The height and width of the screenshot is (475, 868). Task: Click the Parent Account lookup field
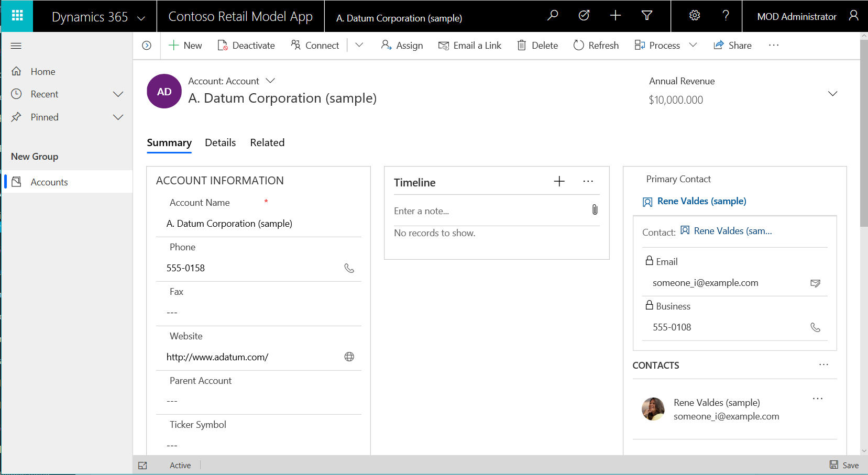259,401
